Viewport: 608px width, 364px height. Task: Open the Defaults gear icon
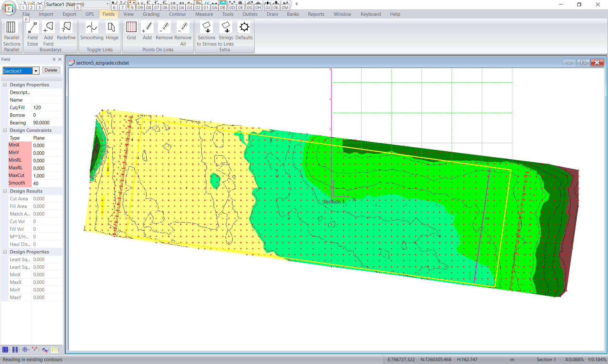(244, 28)
